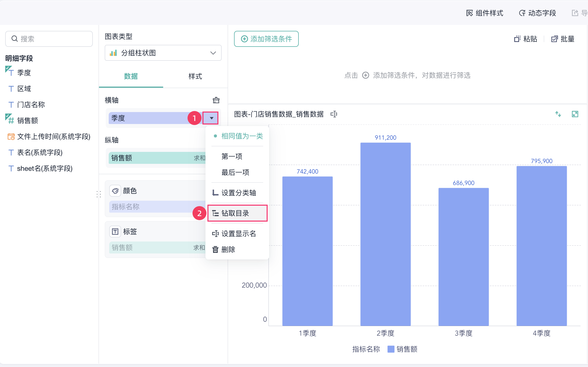Click the 销售额 求和 pill in 纵轴
This screenshot has width=588, height=367.
157,158
